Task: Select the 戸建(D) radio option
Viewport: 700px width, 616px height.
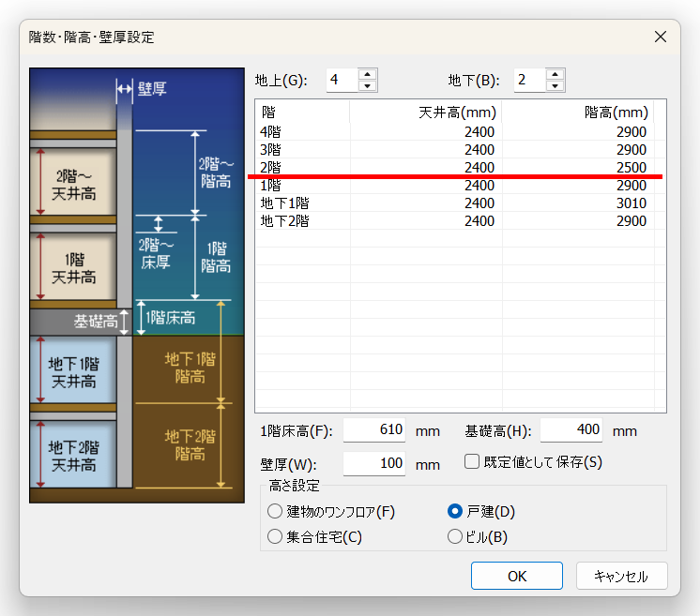Action: (x=455, y=512)
